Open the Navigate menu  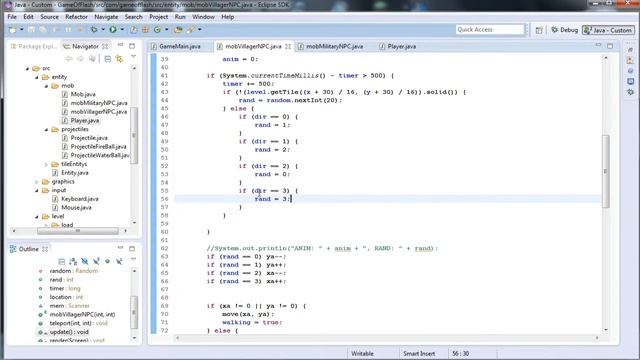tap(106, 17)
